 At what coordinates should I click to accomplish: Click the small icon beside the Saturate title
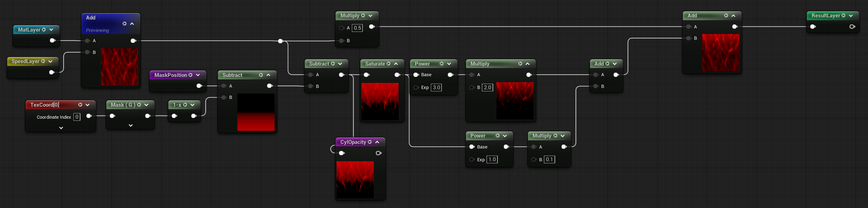[x=389, y=64]
